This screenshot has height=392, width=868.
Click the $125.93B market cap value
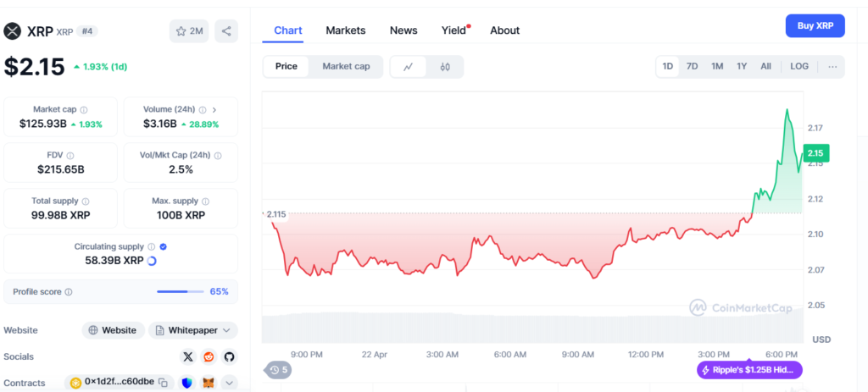[x=42, y=124]
